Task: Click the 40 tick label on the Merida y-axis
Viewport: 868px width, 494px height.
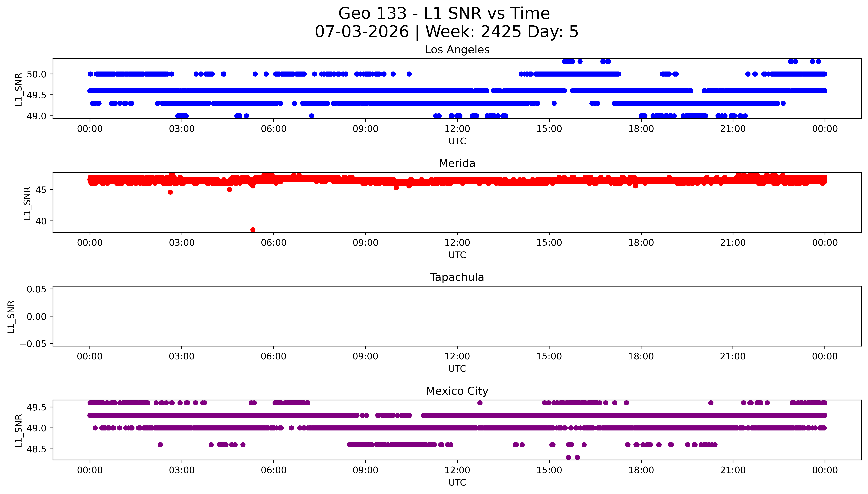Action: (41, 221)
